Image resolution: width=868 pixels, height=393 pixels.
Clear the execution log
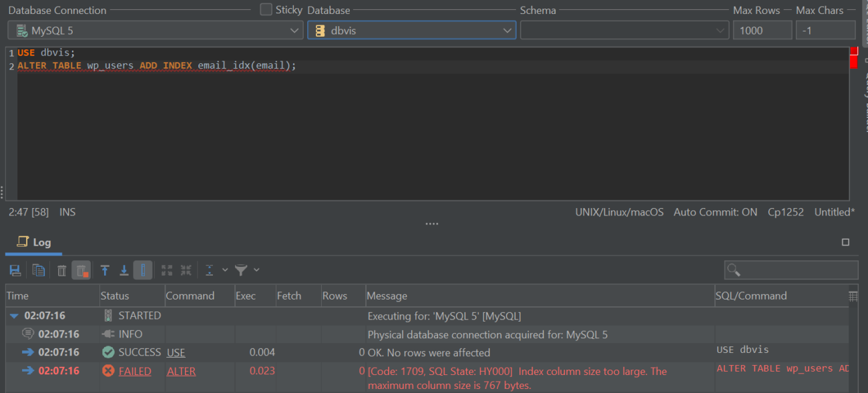click(x=61, y=270)
